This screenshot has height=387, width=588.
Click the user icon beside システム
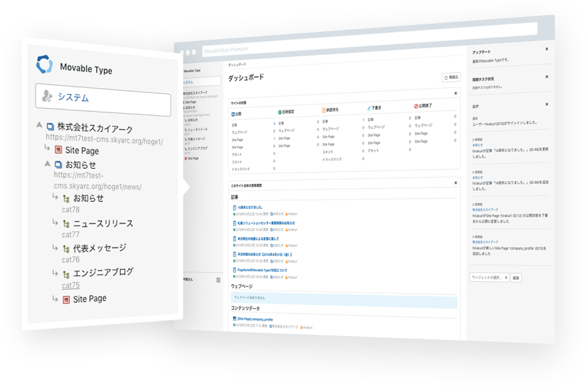tap(47, 96)
